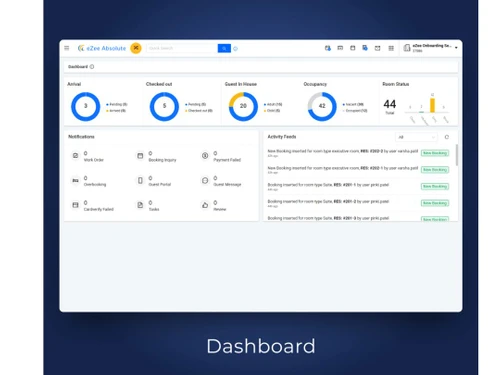Click the Booking Inquiry notification icon
Screen dimensions: 500x375
click(x=140, y=156)
